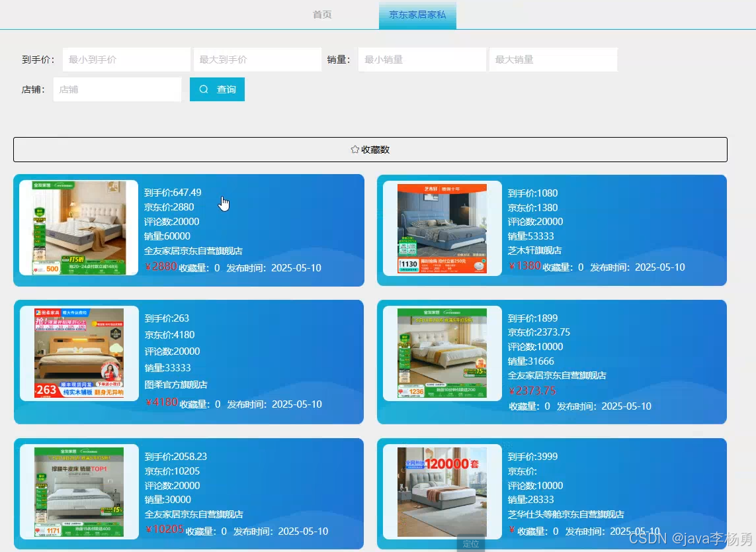Click text 京东价:4180
756x552 pixels.
(x=170, y=335)
